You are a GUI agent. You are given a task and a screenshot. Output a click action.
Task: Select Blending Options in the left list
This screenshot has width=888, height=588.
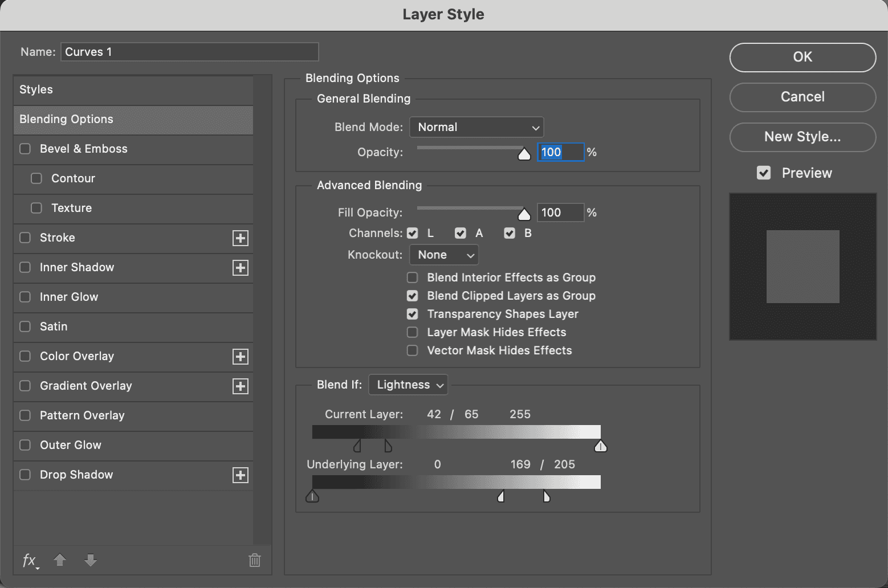(x=133, y=120)
